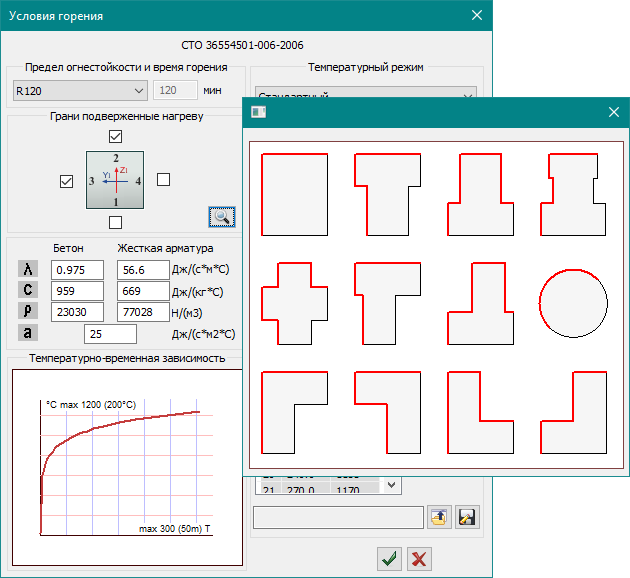Image resolution: width=630 pixels, height=578 pixels.
Task: Select the rectangle cross-section shape
Action: (294, 193)
